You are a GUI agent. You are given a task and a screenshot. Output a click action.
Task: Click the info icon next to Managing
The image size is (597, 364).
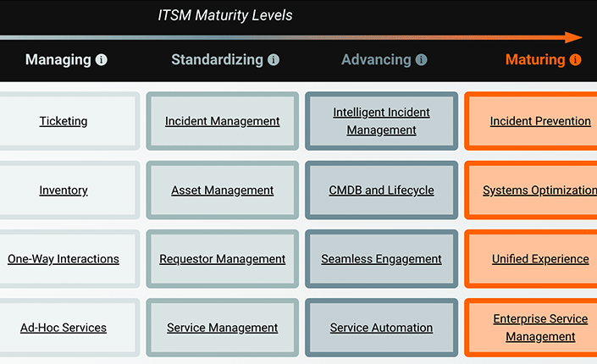pos(102,60)
